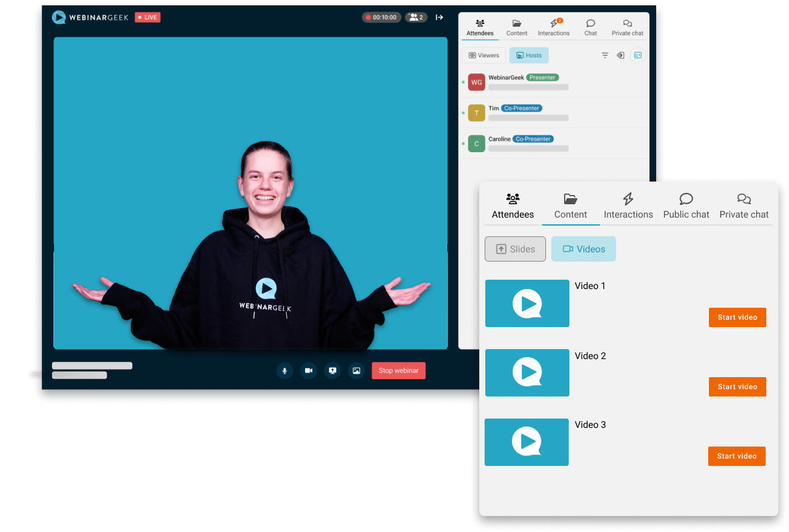789x532 pixels.
Task: Click the attendee count icon showing 2
Action: point(416,17)
